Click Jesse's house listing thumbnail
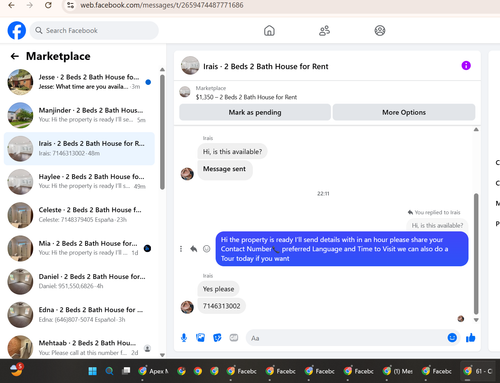The width and height of the screenshot is (500, 383). (20, 82)
